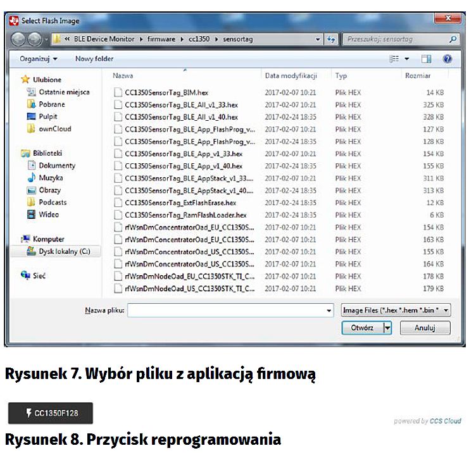Viewport: 476px width, 453px height.
Task: Open the Pobrane downloads folder
Action: [52, 104]
